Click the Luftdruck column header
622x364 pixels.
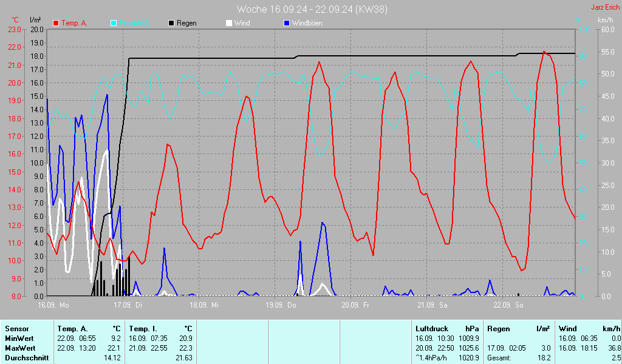[x=432, y=329]
